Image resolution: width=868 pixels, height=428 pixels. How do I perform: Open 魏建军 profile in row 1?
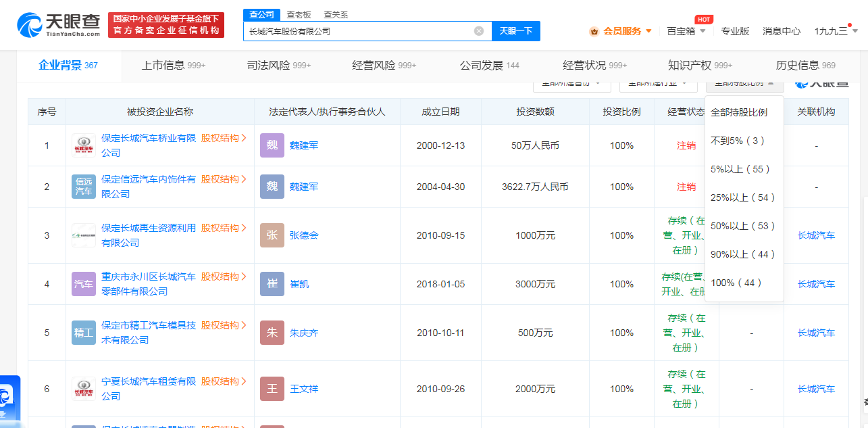(304, 145)
